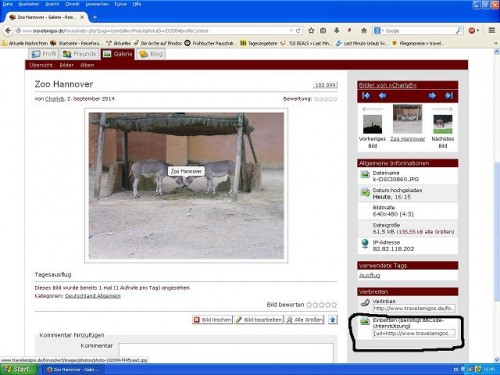Rate image via Bild bewerten stars
Screen dimensions: 500x375
[321, 305]
